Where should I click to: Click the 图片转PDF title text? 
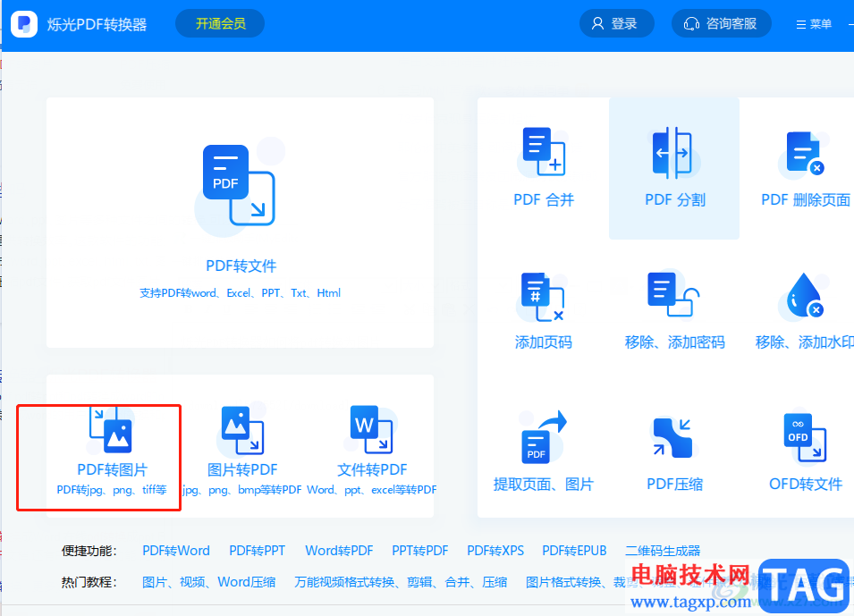pyautogui.click(x=242, y=469)
